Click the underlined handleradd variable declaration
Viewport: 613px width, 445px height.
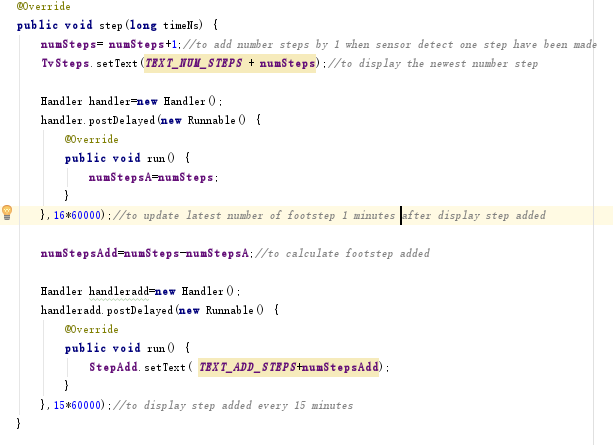coord(119,292)
